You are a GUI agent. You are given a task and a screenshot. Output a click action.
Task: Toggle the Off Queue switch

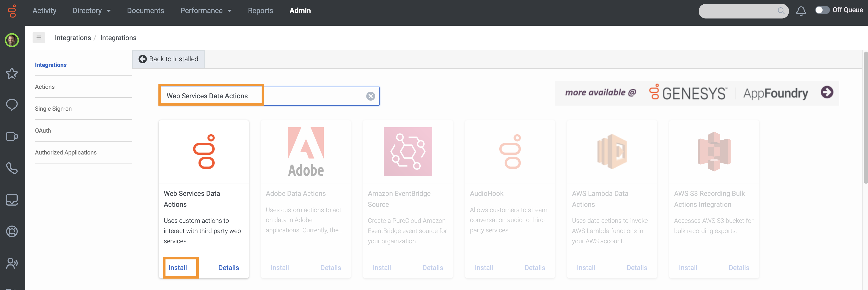pyautogui.click(x=822, y=10)
